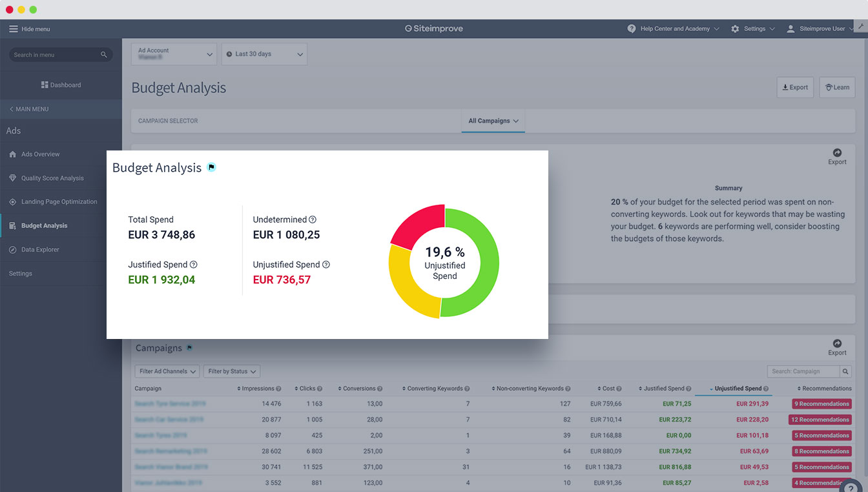
Task: Click the Undetermined help question mark icon
Action: click(313, 220)
